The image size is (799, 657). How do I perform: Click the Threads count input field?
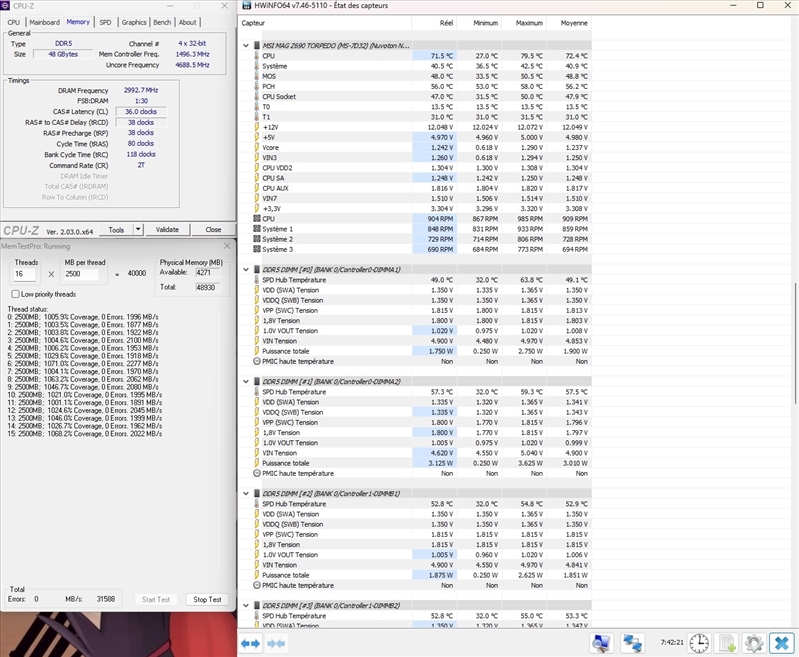pyautogui.click(x=24, y=274)
